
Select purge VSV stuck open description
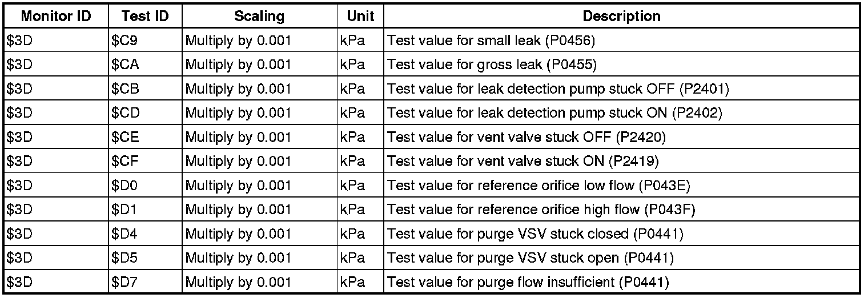pos(531,258)
